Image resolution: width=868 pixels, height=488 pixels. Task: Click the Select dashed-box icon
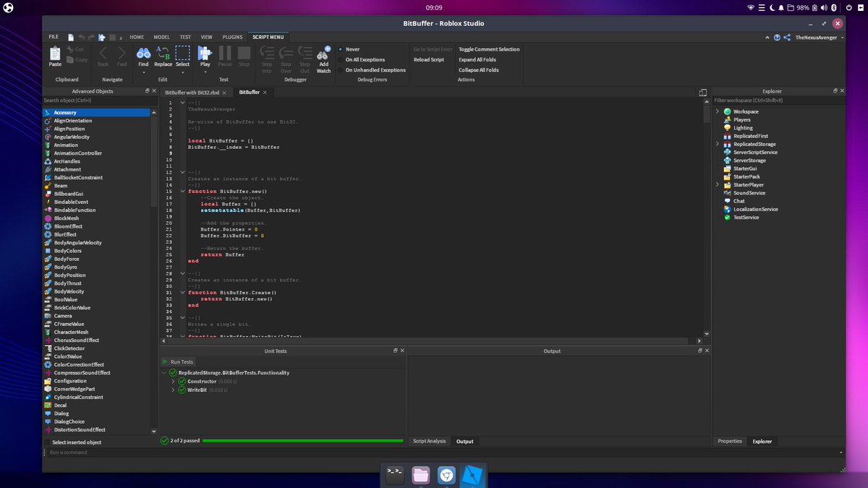click(182, 53)
